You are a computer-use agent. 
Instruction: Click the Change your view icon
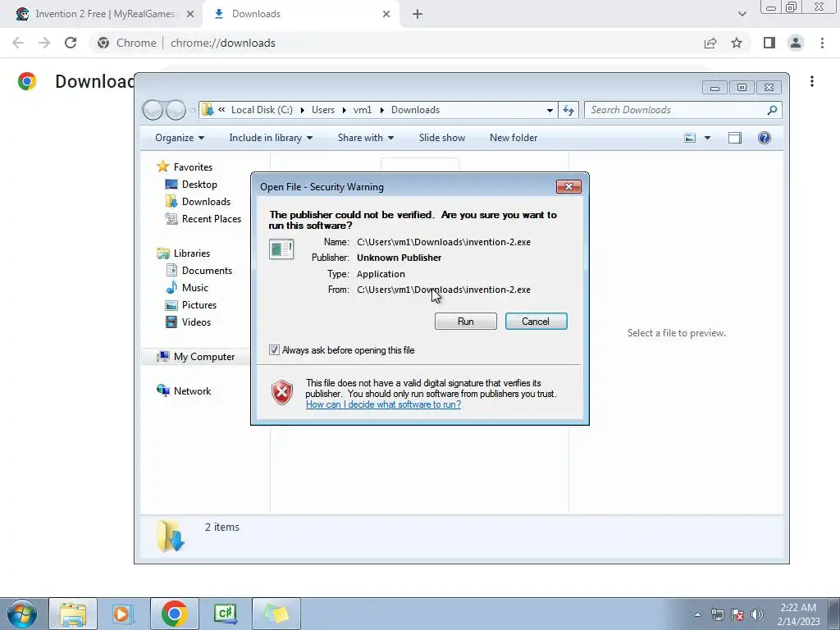tap(690, 138)
